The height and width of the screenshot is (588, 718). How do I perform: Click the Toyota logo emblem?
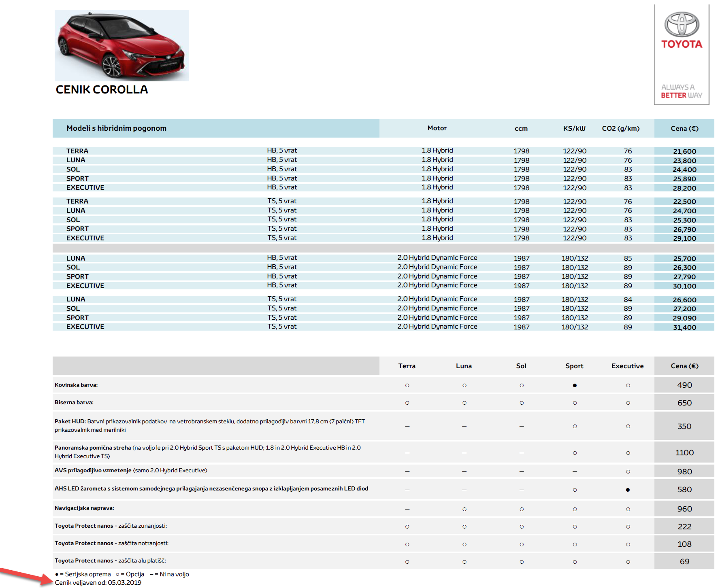[x=682, y=24]
